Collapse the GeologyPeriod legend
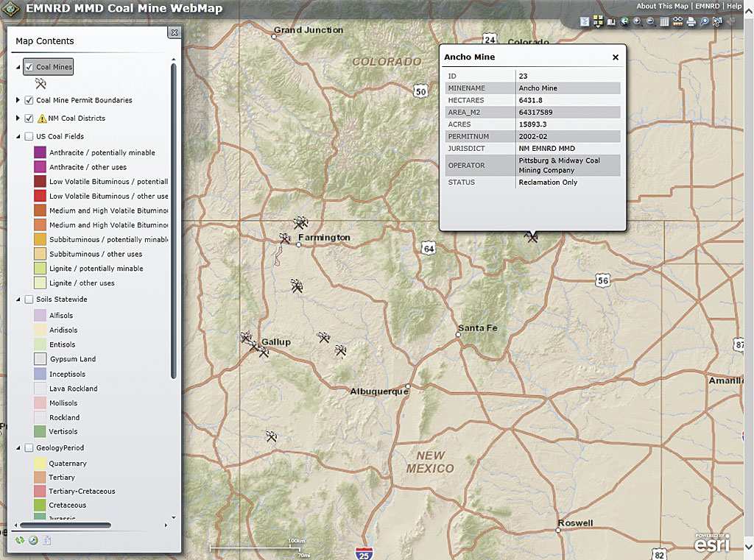The width and height of the screenshot is (754, 560). [x=18, y=448]
